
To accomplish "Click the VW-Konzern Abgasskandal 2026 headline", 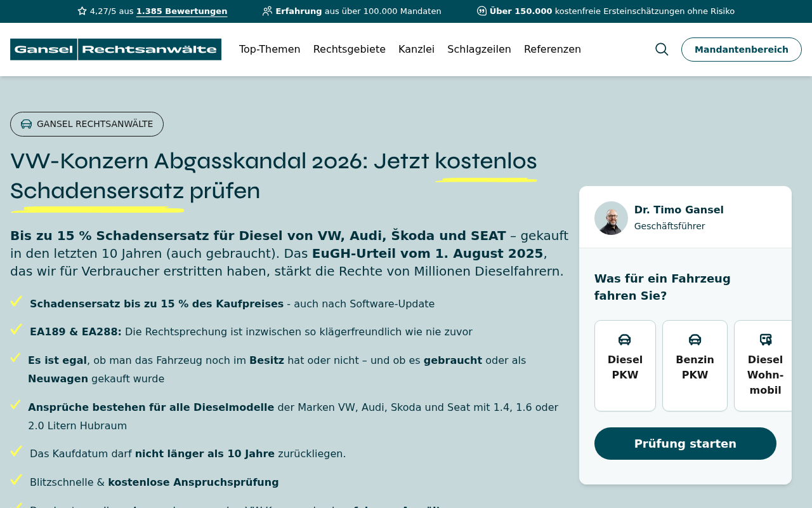I will pos(273,176).
